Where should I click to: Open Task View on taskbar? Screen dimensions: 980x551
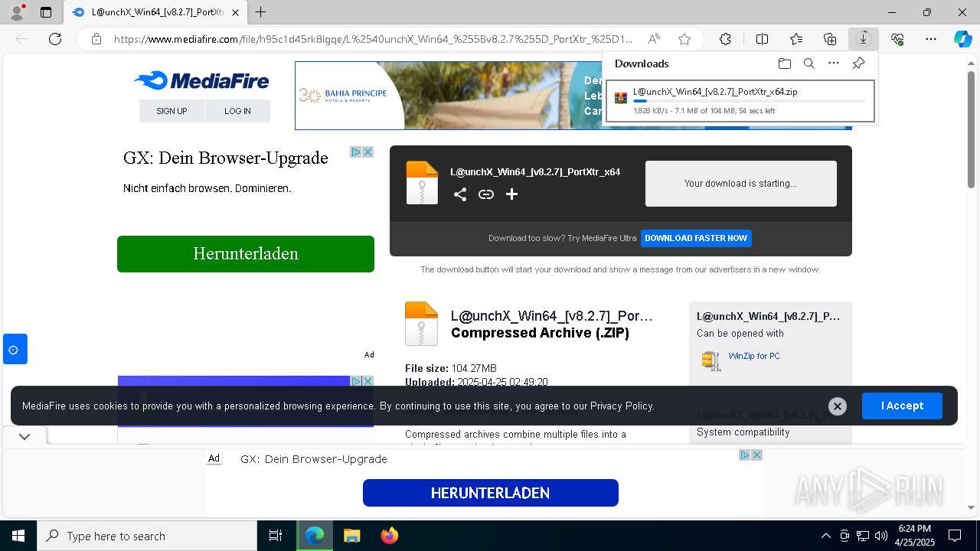pos(276,536)
